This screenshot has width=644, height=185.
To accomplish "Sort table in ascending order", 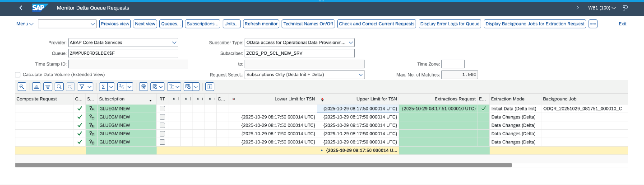I will coord(37,86).
